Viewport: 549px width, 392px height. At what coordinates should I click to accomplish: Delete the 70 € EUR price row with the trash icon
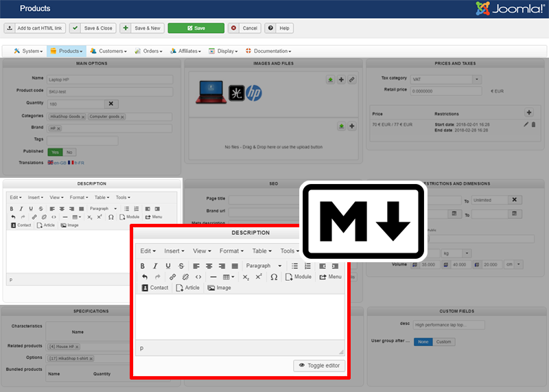534,124
